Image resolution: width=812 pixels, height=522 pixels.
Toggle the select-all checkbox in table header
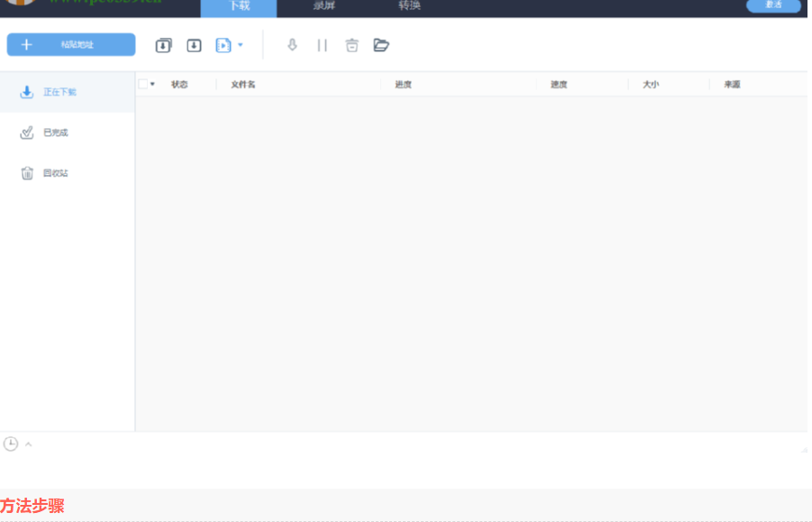143,84
